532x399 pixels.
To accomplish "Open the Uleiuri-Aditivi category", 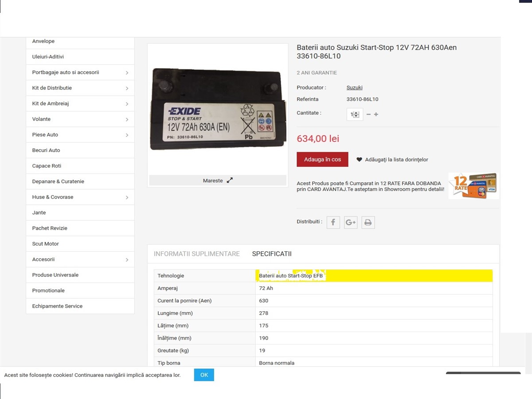I will (x=48, y=57).
